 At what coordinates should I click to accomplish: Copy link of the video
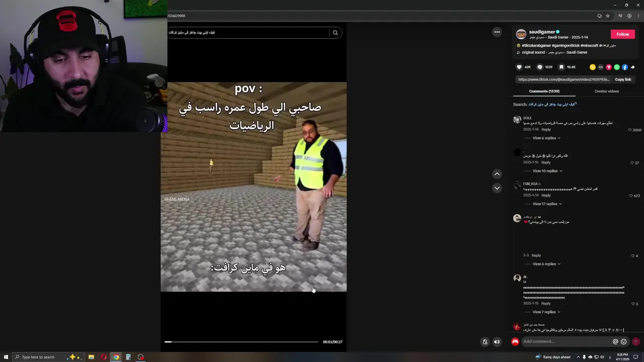click(x=623, y=79)
